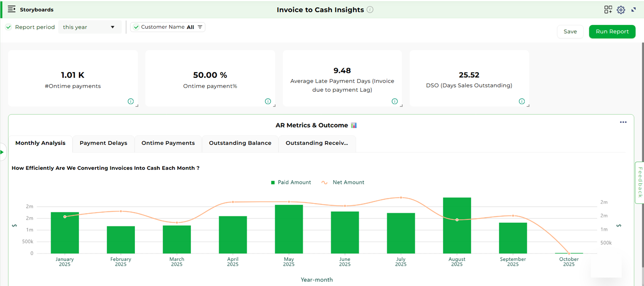Open the settings gear icon
Image resolution: width=644 pixels, height=286 pixels.
pos(621,10)
